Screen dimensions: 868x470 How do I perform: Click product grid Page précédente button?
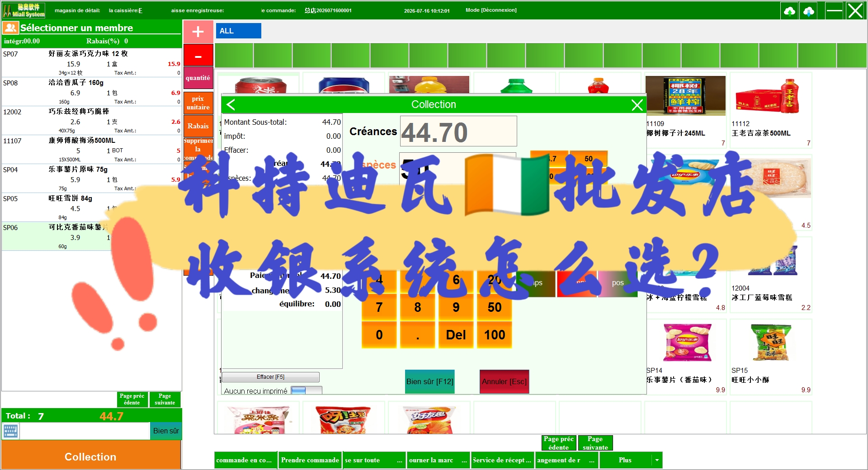point(559,443)
